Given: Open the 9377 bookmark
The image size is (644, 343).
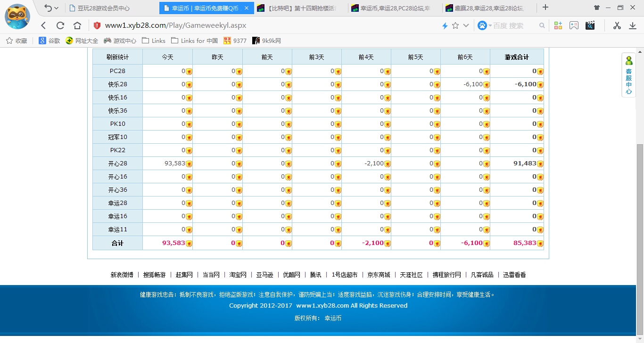Looking at the screenshot, I should [x=235, y=41].
